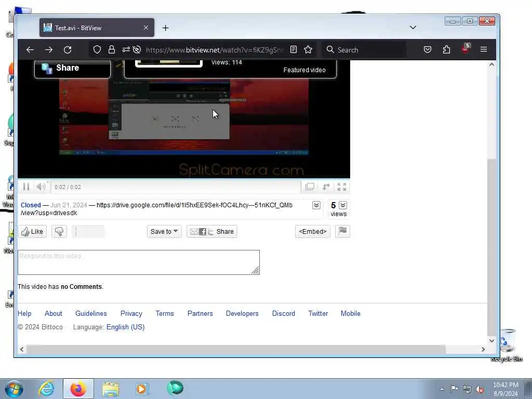
Task: Open the Mobile footer link
Action: tap(351, 313)
